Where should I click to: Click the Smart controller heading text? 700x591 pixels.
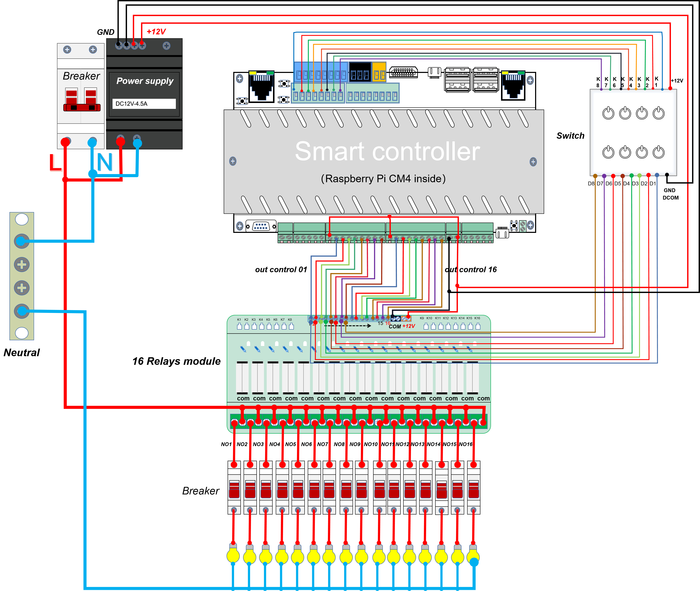click(387, 152)
